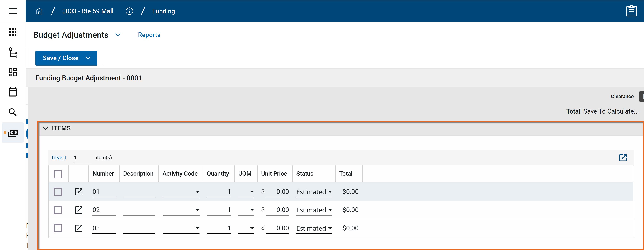Show project info for Rte 59 Mall
Viewport: 644px width, 250px height.
click(x=129, y=11)
